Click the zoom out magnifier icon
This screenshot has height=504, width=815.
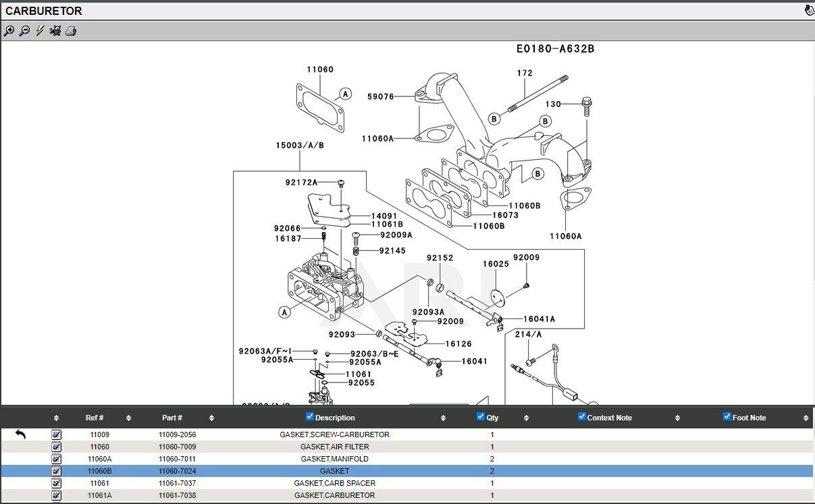(24, 31)
